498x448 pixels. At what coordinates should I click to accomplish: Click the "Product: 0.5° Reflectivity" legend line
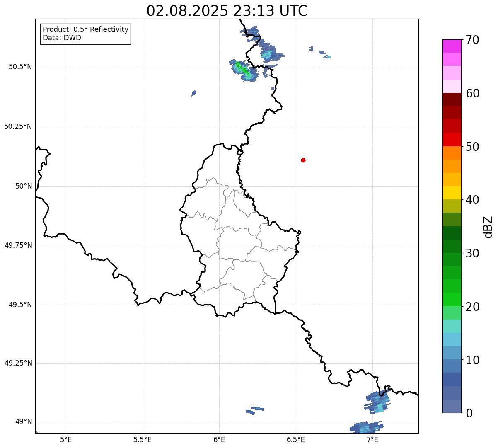click(85, 30)
